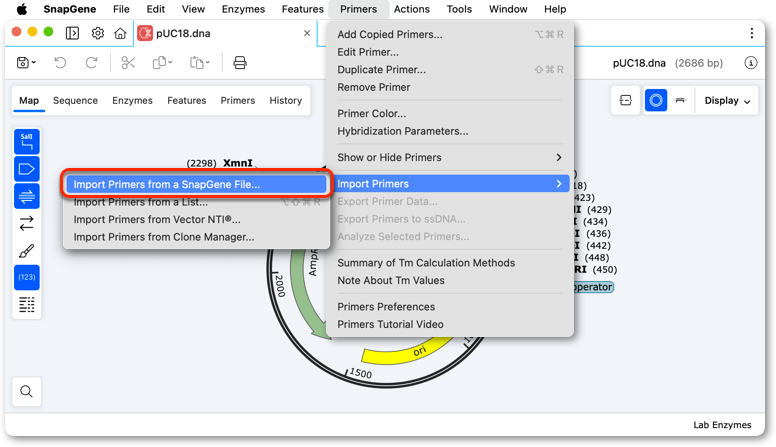This screenshot has height=447, width=776.
Task: Select Import Primers from Vector NTI...
Action: [x=196, y=219]
